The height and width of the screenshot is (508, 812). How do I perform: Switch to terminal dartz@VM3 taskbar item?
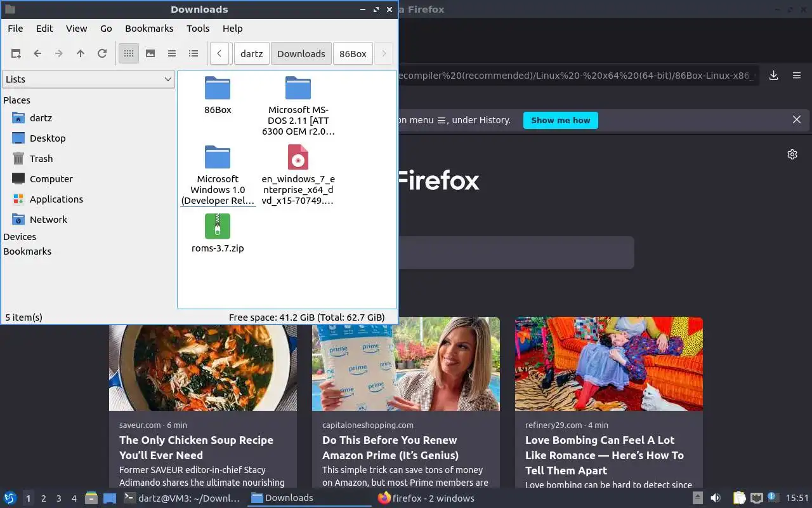[183, 498]
